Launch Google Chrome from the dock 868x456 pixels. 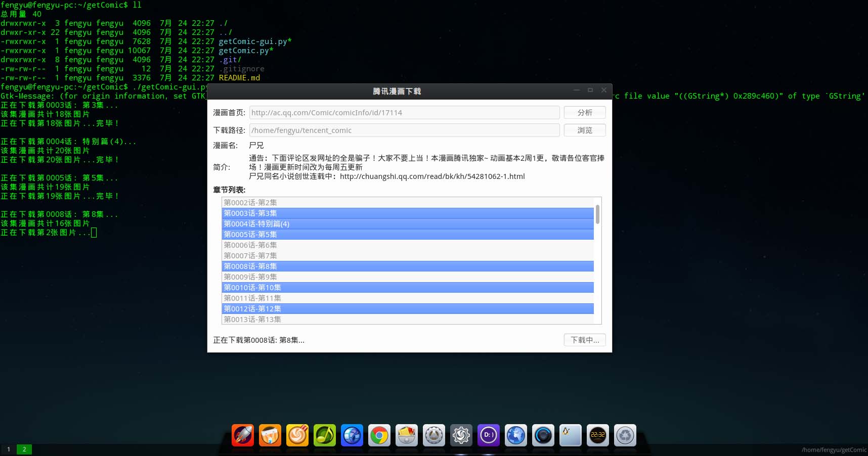pyautogui.click(x=379, y=435)
